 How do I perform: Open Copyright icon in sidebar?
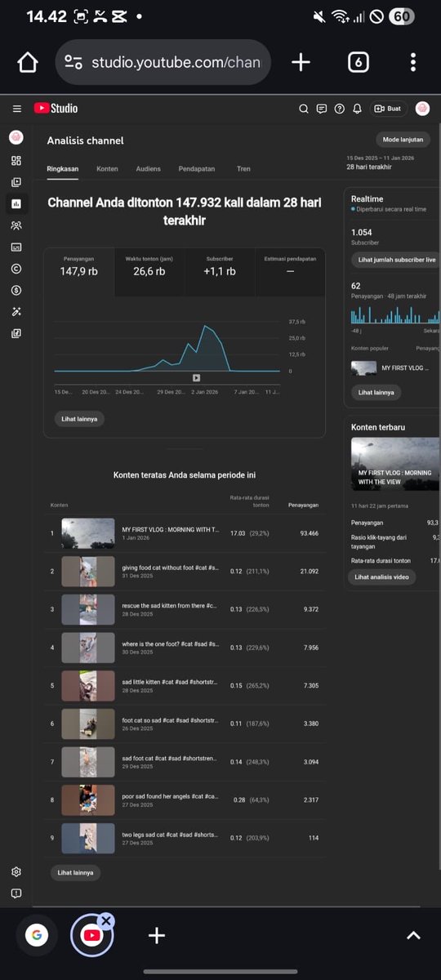16,268
